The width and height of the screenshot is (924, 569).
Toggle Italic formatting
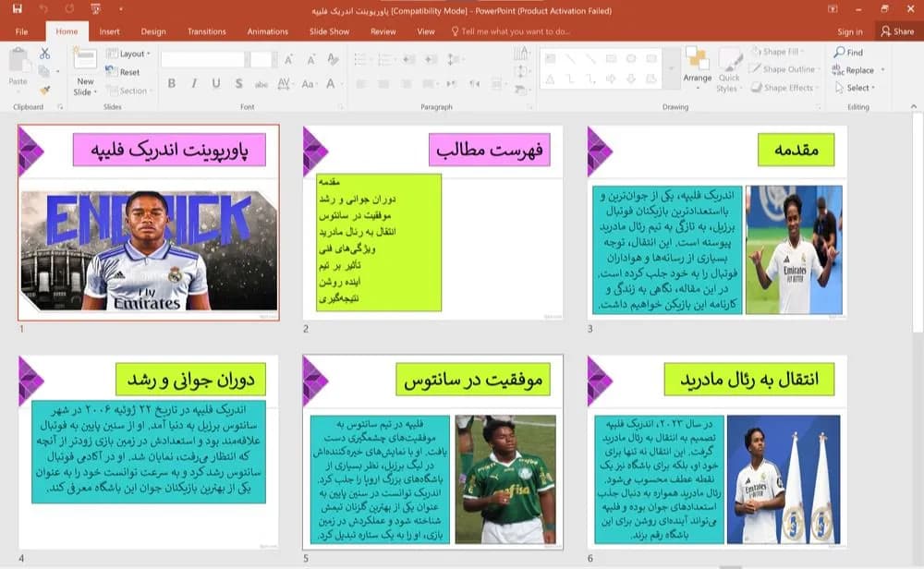click(x=194, y=84)
